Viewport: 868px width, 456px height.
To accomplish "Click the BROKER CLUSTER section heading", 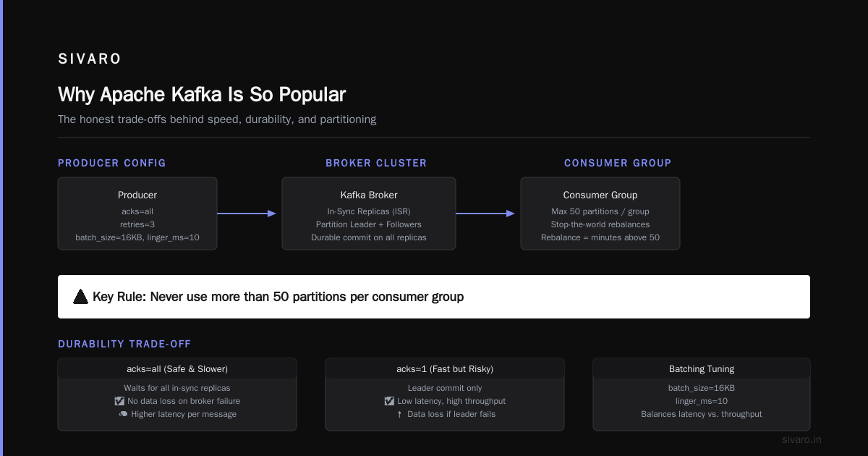I will pyautogui.click(x=376, y=163).
